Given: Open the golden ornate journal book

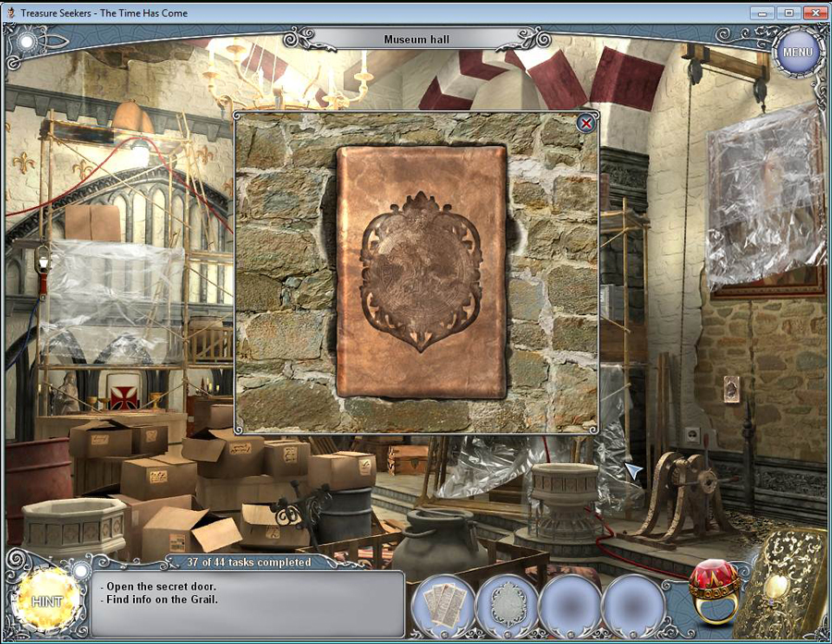Looking at the screenshot, I should click(x=789, y=583).
